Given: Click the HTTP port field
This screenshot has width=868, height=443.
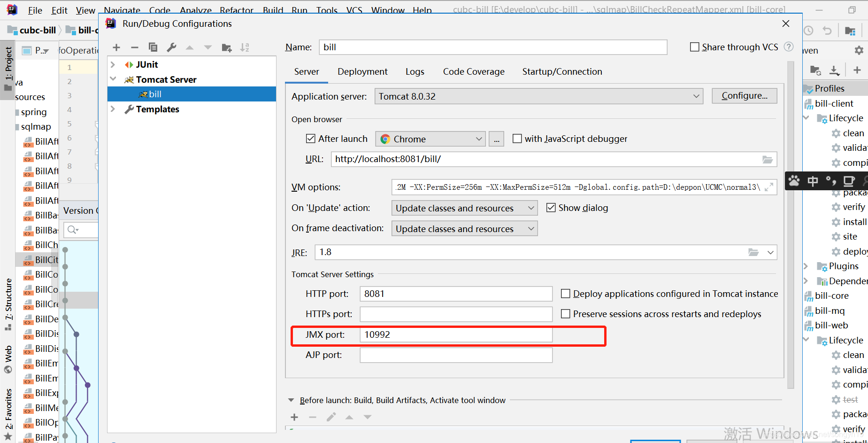Looking at the screenshot, I should coord(456,294).
